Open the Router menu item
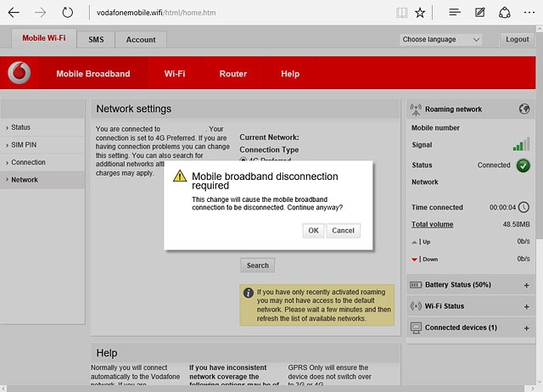This screenshot has width=543, height=392. (232, 74)
